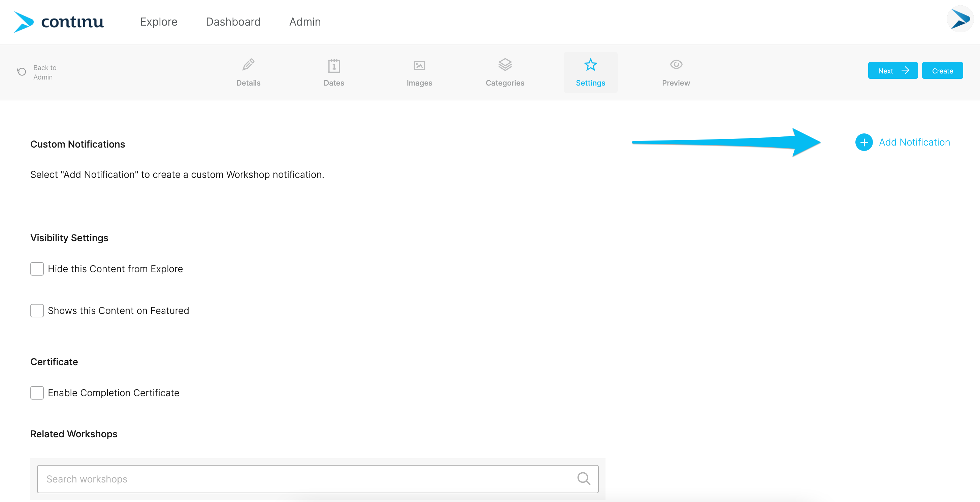
Task: Select the Settings tab label
Action: [590, 83]
